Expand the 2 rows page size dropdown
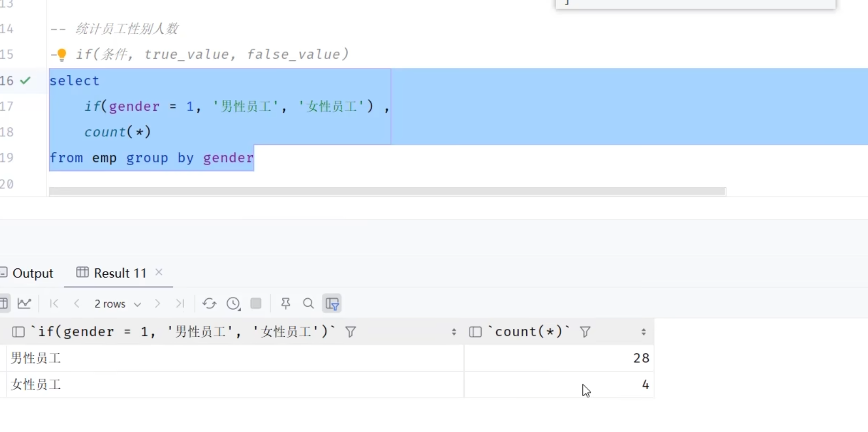Image resolution: width=868 pixels, height=432 pixels. [x=118, y=304]
